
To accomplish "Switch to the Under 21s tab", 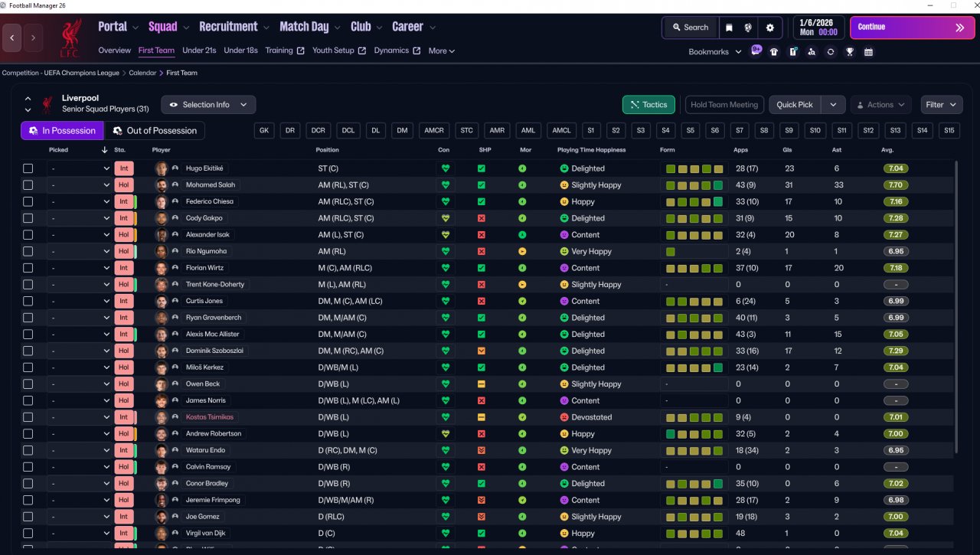I will click(x=199, y=51).
